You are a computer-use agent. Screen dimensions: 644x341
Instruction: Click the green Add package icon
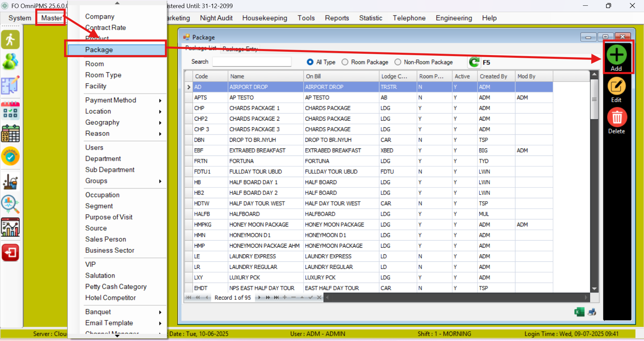[x=616, y=55]
